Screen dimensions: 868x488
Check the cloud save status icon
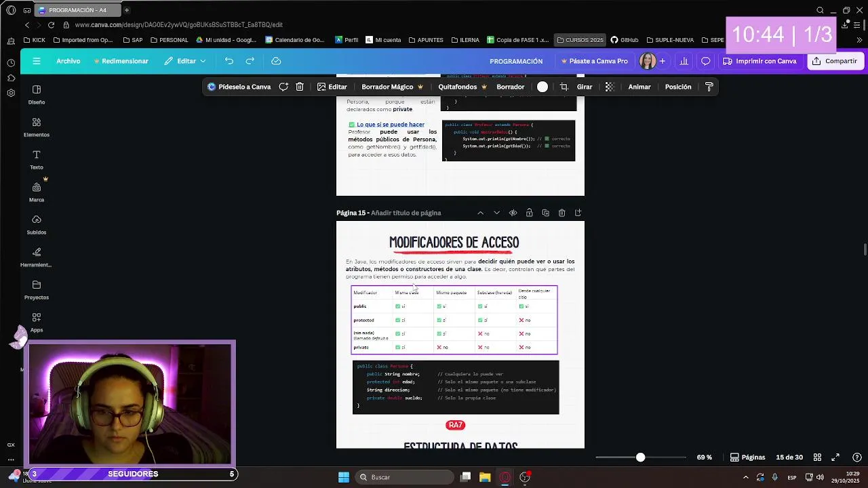[276, 61]
